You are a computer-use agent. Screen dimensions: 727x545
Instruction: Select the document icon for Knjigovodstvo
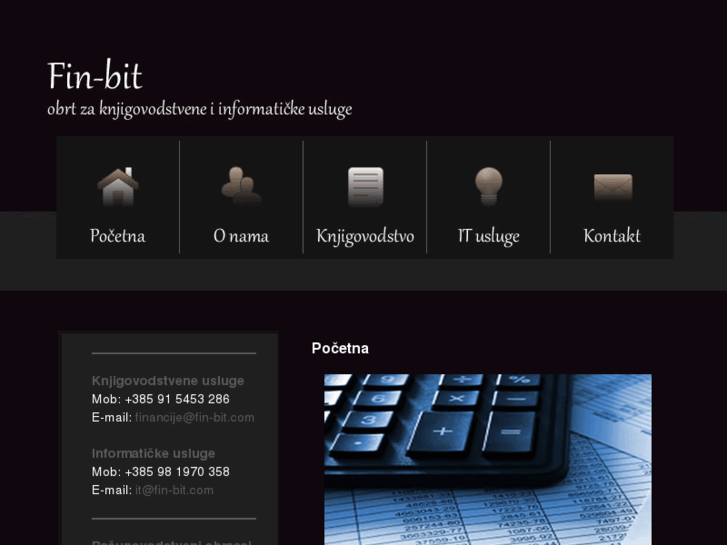365,186
